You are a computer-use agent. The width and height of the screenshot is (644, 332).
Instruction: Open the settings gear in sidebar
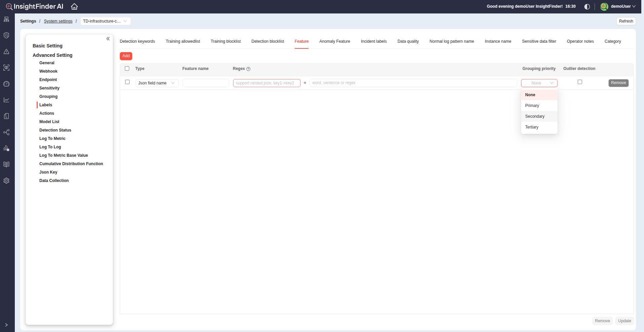(x=6, y=181)
